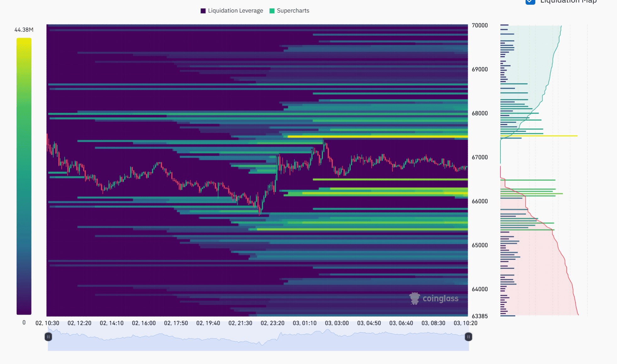The width and height of the screenshot is (617, 364).
Task: Grab the left time range slider handle
Action: [x=48, y=337]
